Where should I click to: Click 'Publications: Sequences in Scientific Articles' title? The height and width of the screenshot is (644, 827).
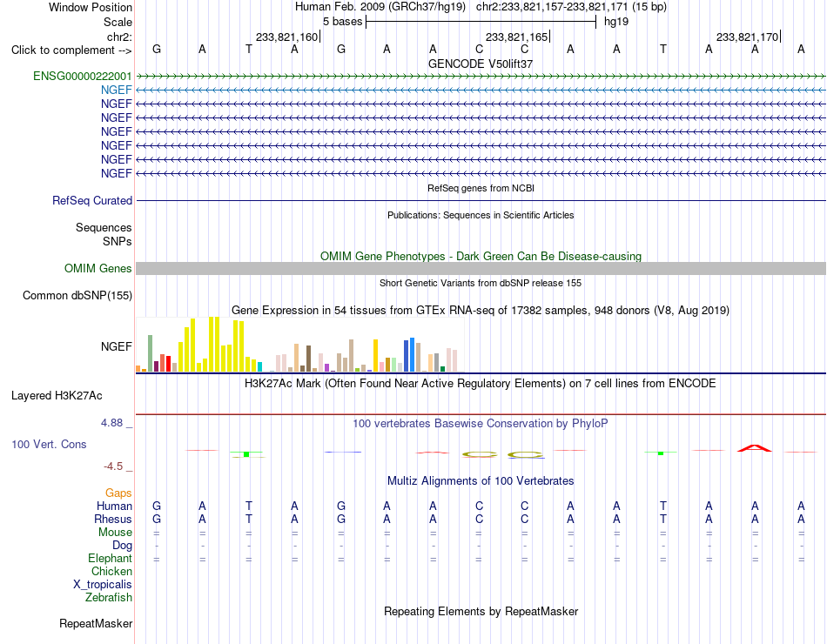click(481, 215)
